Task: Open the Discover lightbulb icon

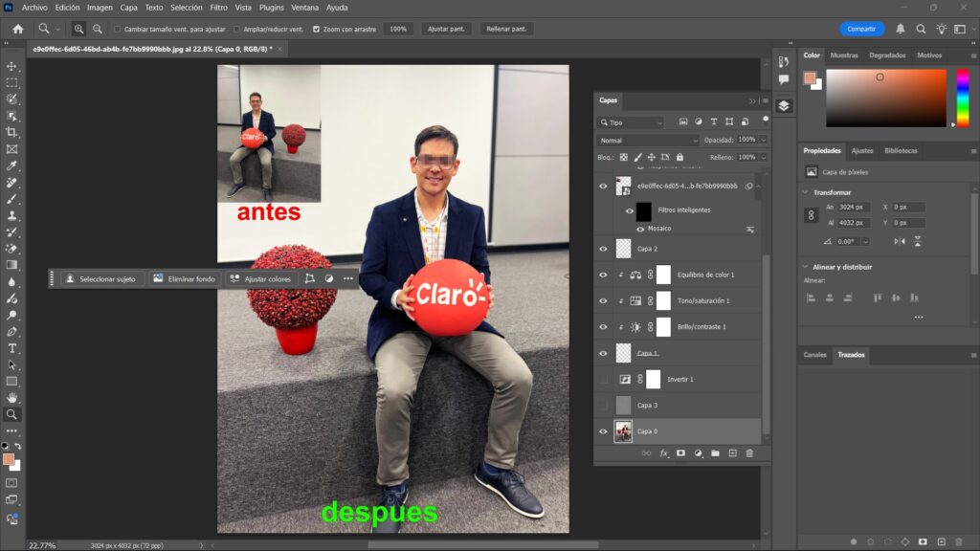Action: click(942, 29)
